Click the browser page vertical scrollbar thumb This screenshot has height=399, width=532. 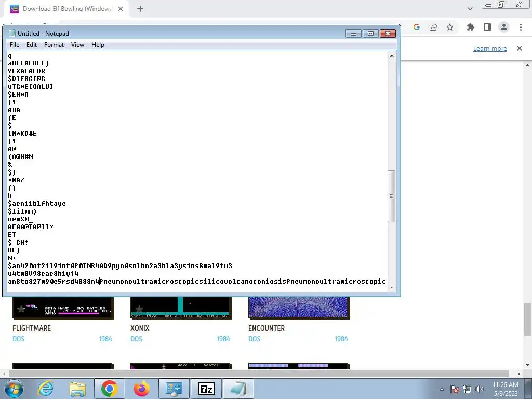(528, 318)
